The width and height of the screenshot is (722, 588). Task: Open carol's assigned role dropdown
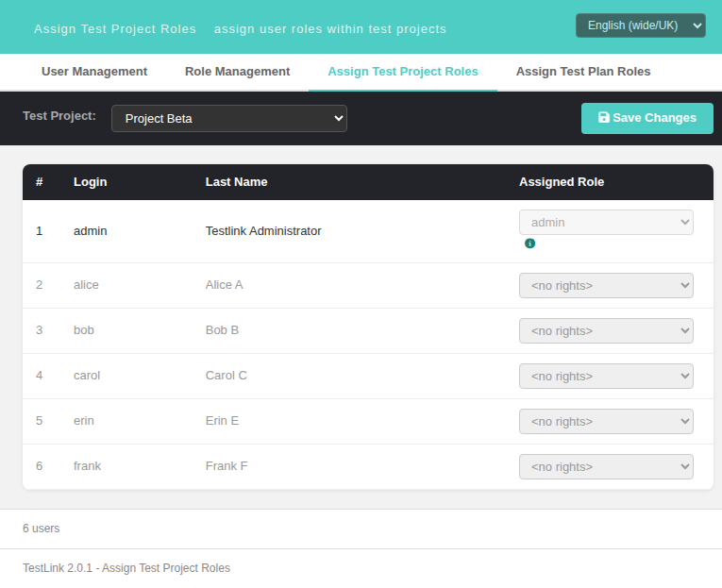pos(606,377)
